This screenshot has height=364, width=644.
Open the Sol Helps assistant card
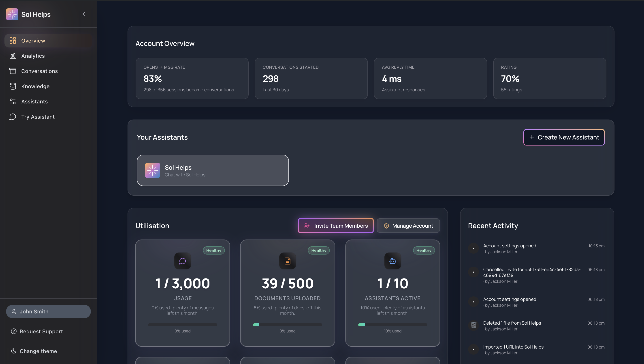click(213, 170)
